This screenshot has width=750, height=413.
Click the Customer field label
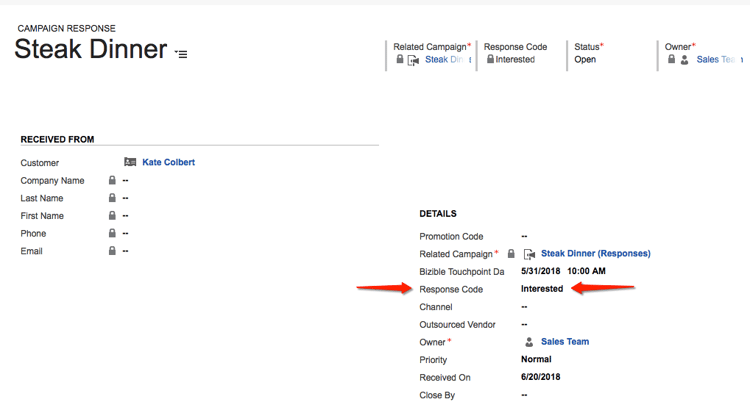[40, 163]
